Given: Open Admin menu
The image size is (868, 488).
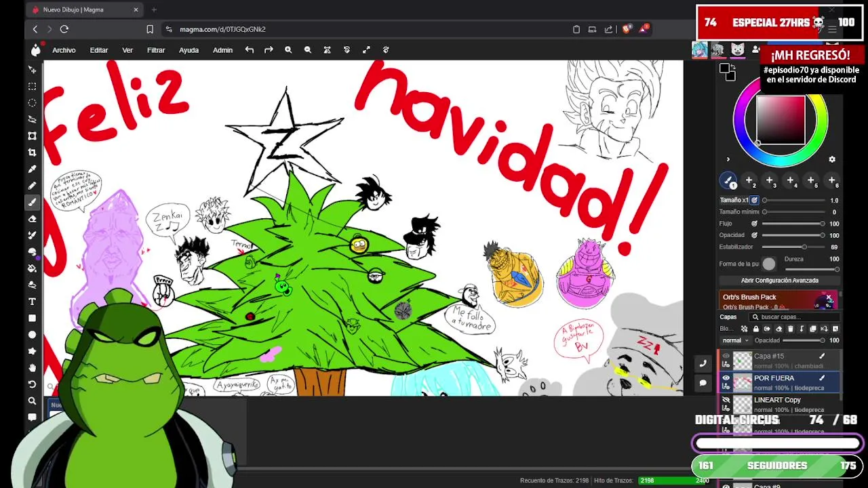Looking at the screenshot, I should point(222,50).
